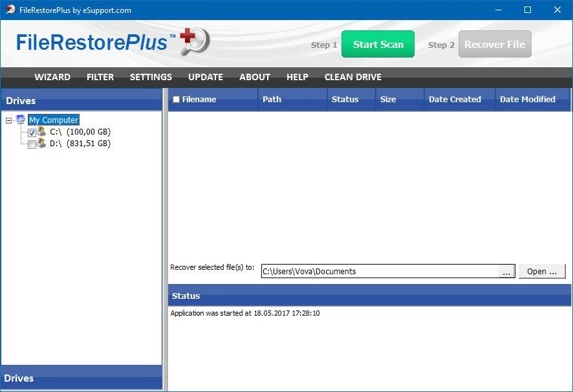Click the D:\ drive icon
Image resolution: width=573 pixels, height=392 pixels.
tap(41, 143)
